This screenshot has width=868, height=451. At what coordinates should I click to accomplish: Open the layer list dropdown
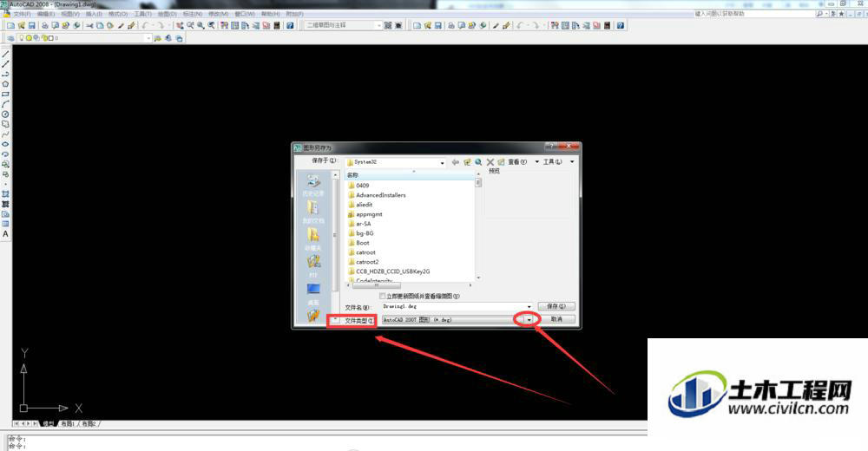pos(148,38)
